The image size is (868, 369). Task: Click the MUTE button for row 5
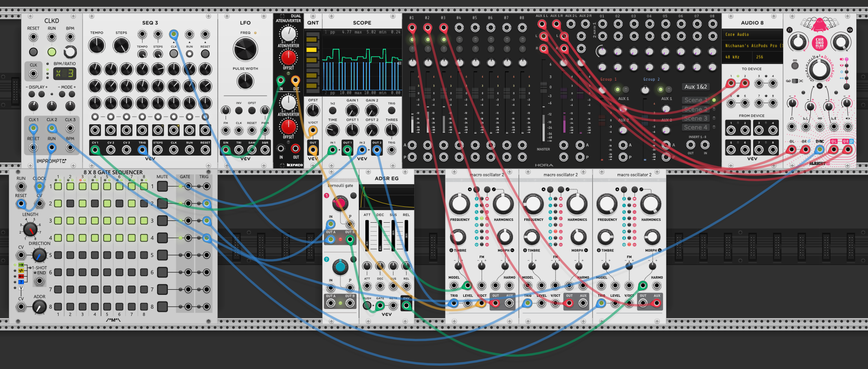(162, 255)
